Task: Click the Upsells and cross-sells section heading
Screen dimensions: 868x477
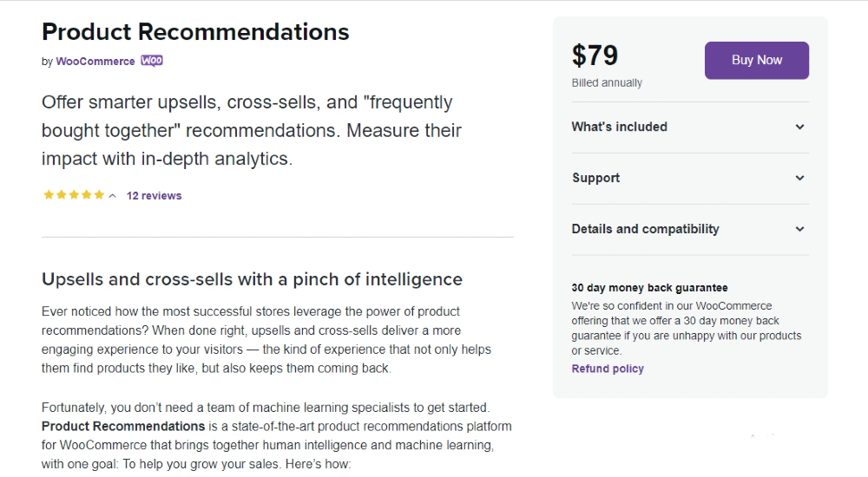Action: tap(252, 279)
